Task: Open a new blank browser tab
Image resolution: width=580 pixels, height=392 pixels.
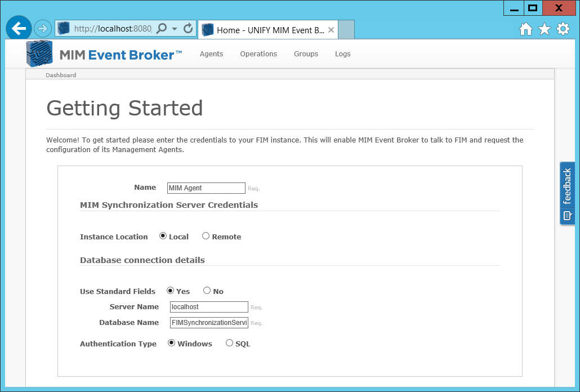Action: pyautogui.click(x=346, y=30)
